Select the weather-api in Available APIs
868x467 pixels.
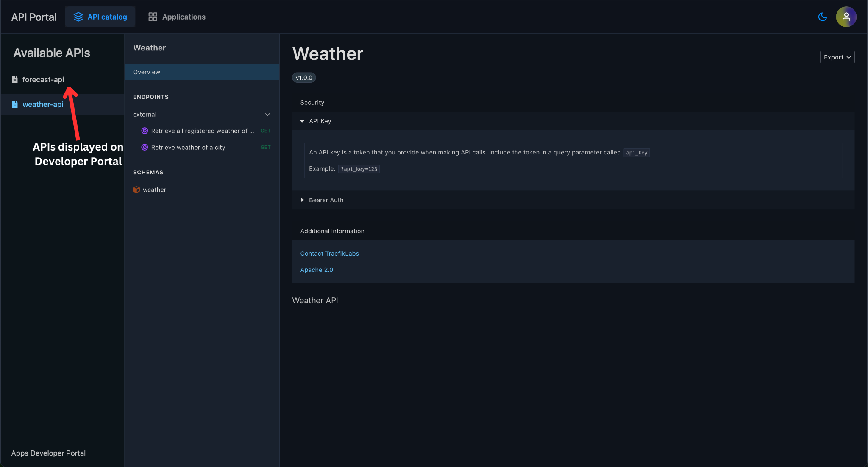pyautogui.click(x=43, y=104)
